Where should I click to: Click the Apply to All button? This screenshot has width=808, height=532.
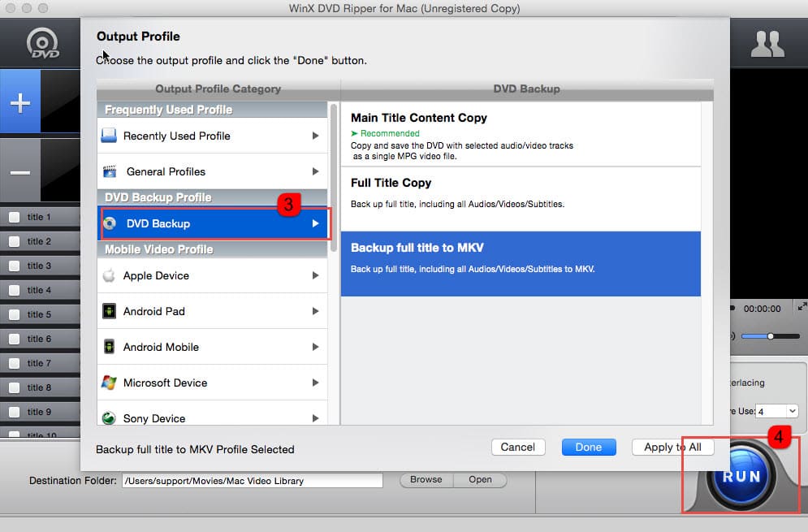click(672, 447)
